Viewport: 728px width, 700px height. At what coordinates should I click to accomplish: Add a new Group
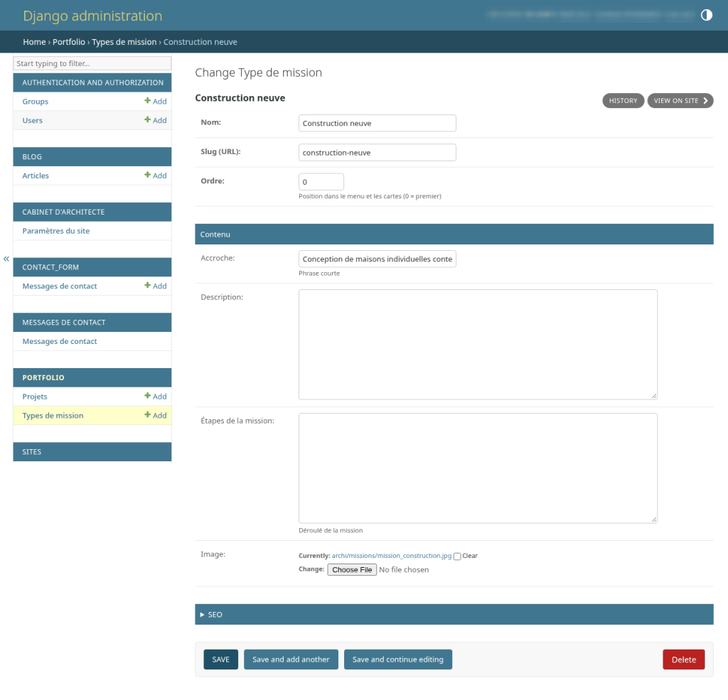156,101
